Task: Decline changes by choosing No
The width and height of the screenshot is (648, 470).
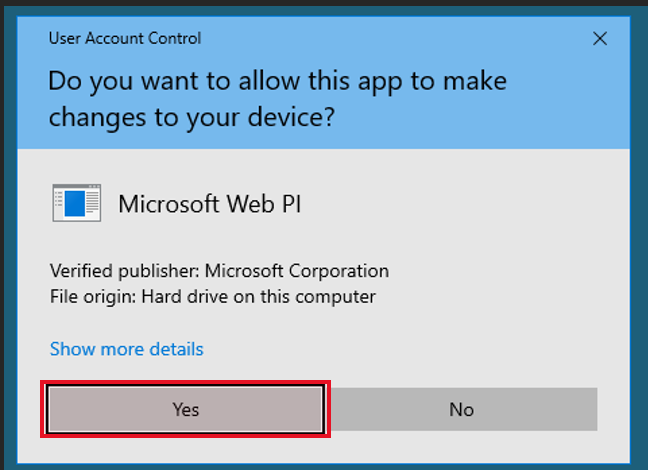Action: click(x=462, y=409)
